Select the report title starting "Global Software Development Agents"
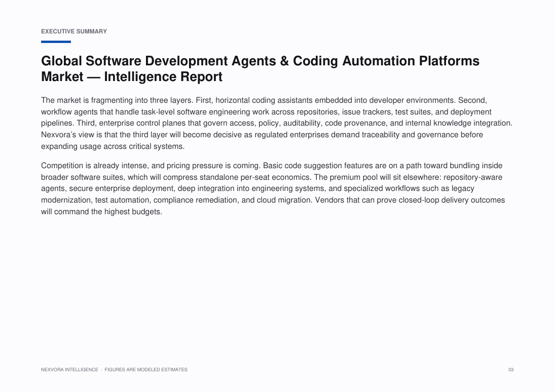 [x=260, y=69]
